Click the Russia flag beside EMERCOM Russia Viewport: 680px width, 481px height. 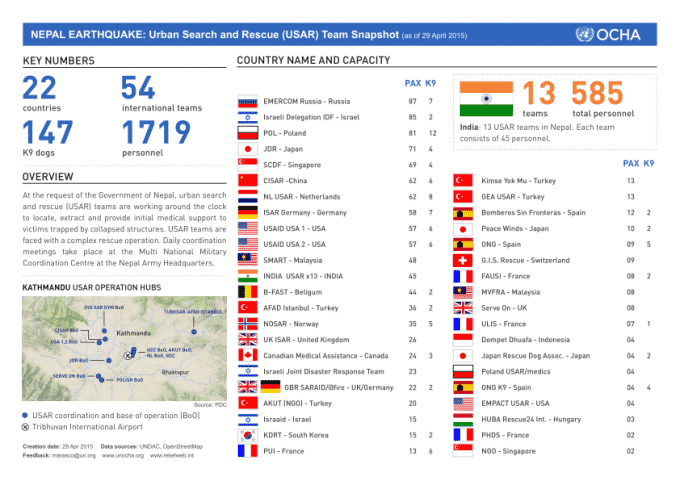pyautogui.click(x=248, y=101)
